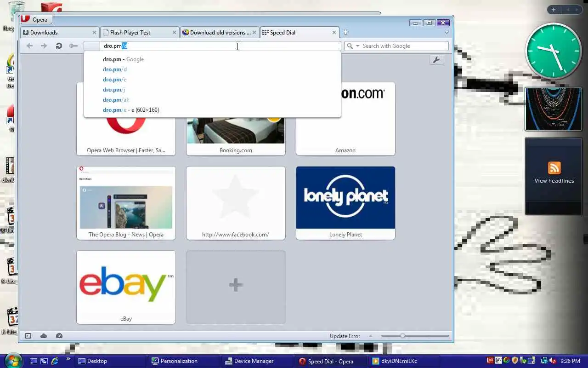
Task: Click the Update Error status text
Action: point(345,336)
